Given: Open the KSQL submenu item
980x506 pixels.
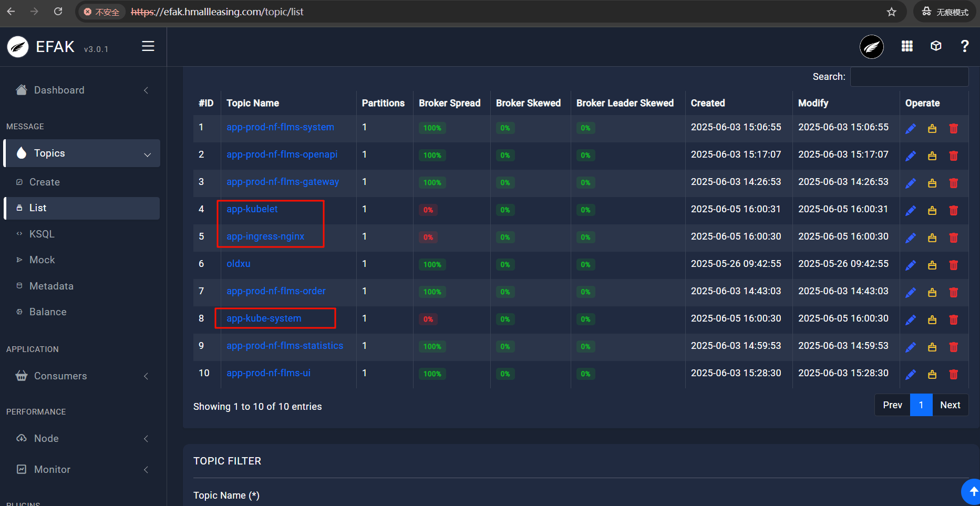Looking at the screenshot, I should [42, 234].
